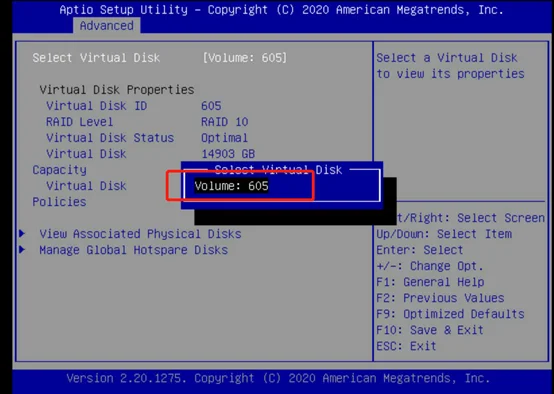Click the Policies label
Viewport: 554px width, 394px height.
pos(59,202)
